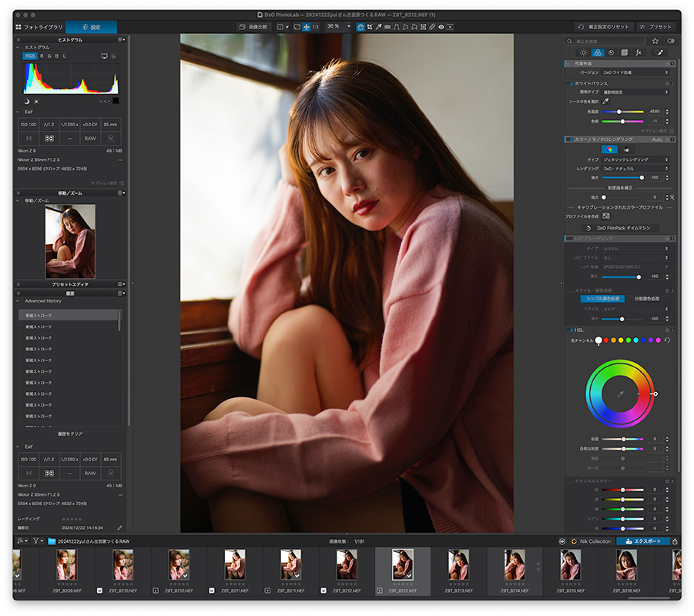This screenshot has height=616, width=694.
Task: Open the fx effects palette icon
Action: click(639, 52)
